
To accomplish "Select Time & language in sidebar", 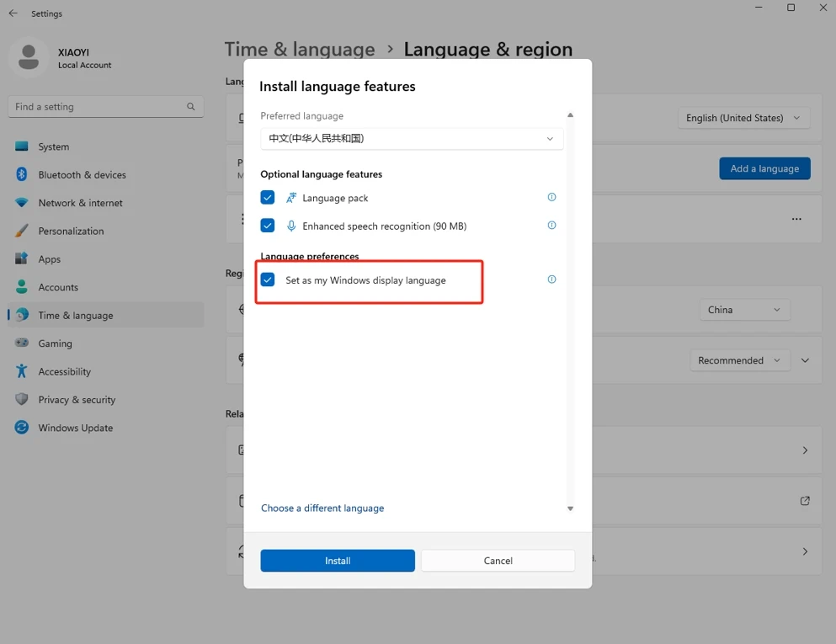I will 105,315.
